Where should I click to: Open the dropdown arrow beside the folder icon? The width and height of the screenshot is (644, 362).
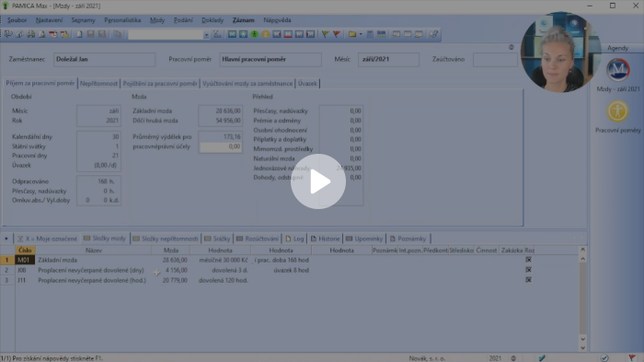[361, 34]
